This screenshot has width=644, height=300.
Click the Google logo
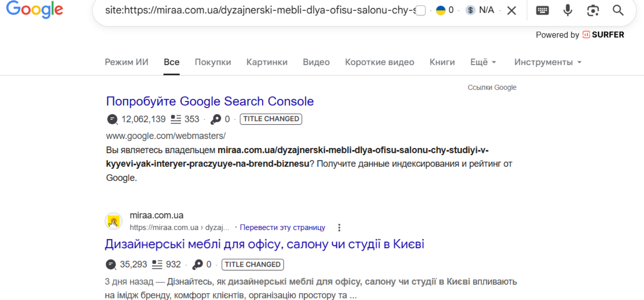pos(34,9)
